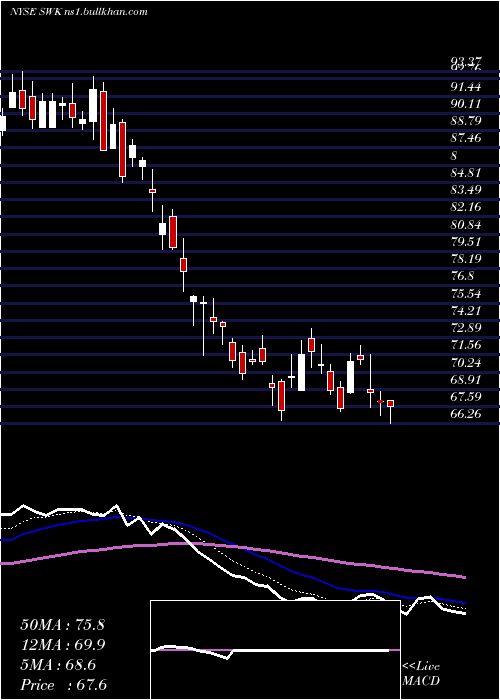Click the 88.79 price level label
The image size is (500, 700).
tap(466, 121)
